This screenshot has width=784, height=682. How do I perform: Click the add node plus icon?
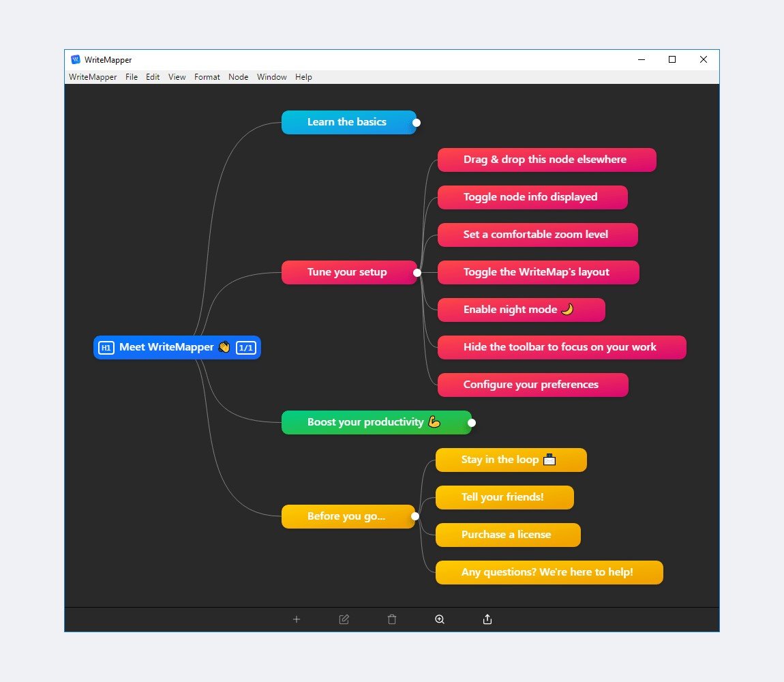297,619
